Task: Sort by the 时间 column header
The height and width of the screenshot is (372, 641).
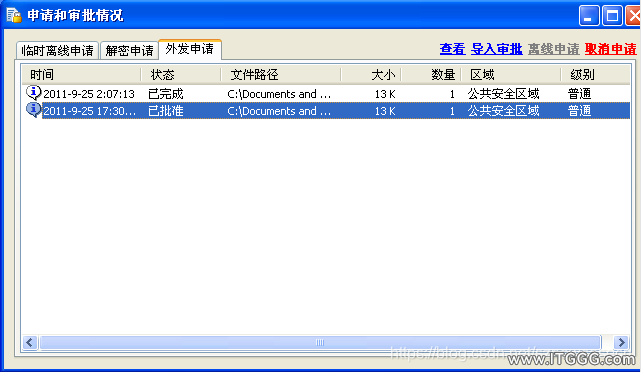Action: [81, 75]
